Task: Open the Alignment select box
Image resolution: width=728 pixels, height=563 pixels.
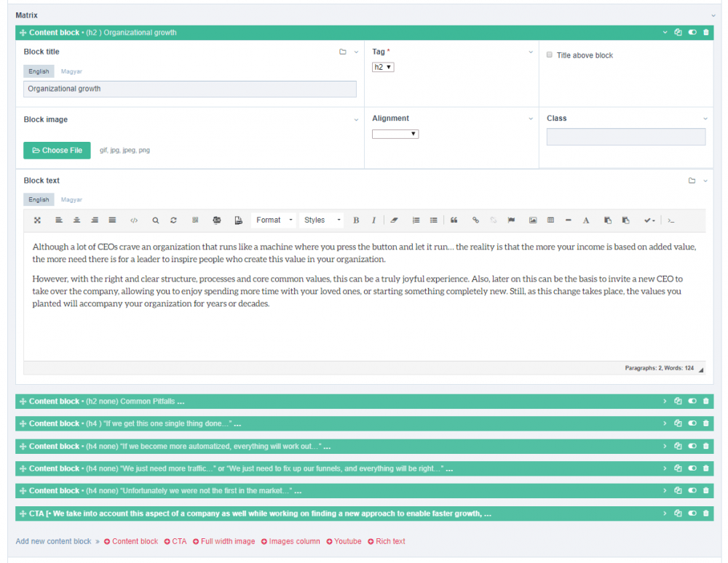Action: click(395, 134)
